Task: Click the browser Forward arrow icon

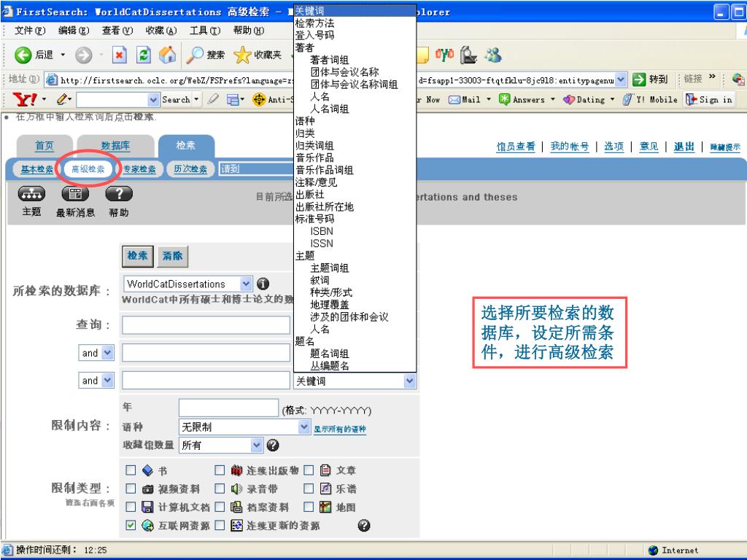Action: click(x=83, y=55)
